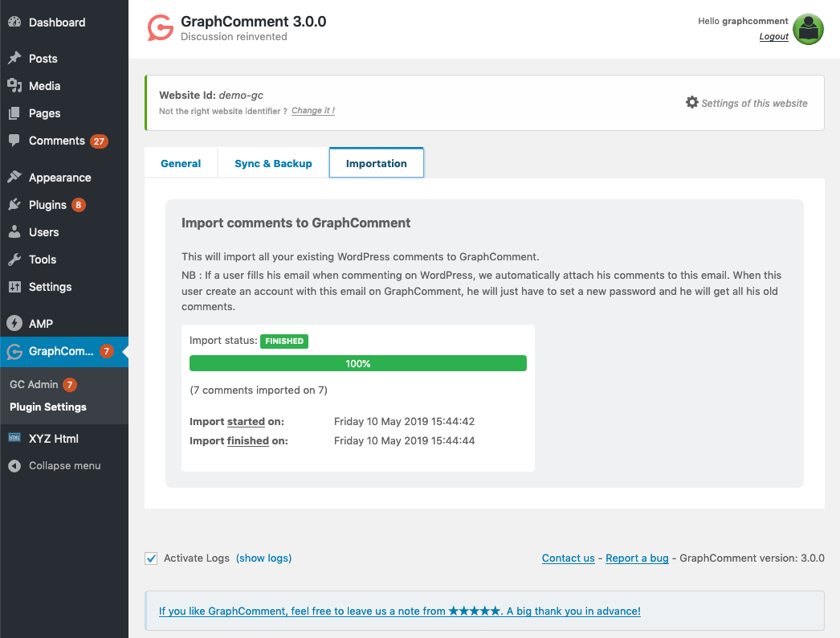Click the Posts pushpin icon
Screen dimensions: 840x638
point(14,58)
